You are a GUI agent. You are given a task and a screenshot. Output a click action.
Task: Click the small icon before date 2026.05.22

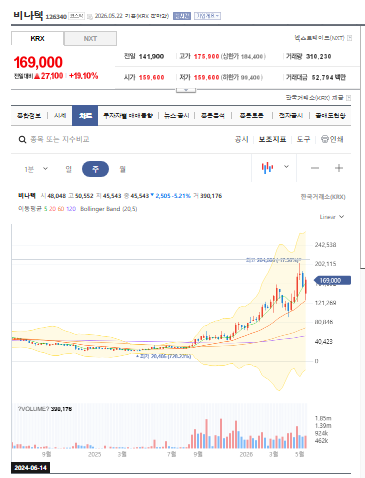click(90, 16)
